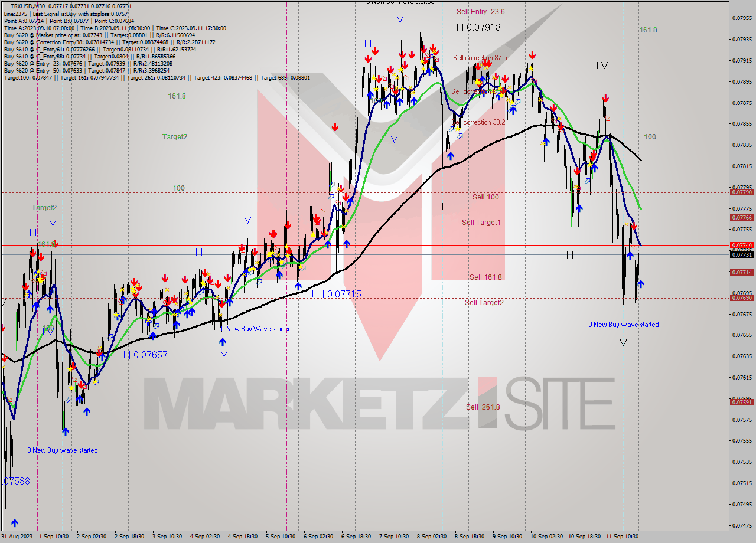Click the 'I I I 0.07715' wave label
Viewport: 756px width, 543px height.
336,293
